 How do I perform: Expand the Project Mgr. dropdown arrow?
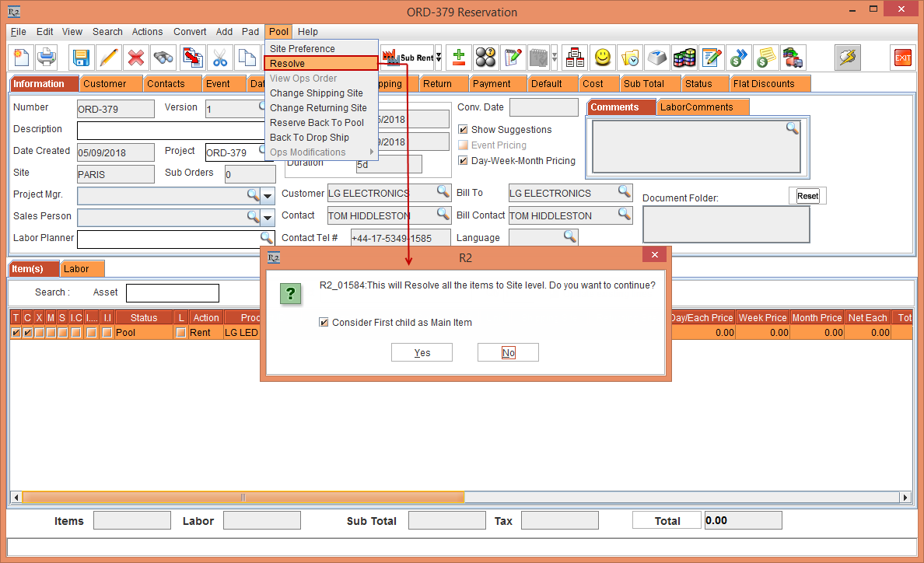[x=268, y=195]
